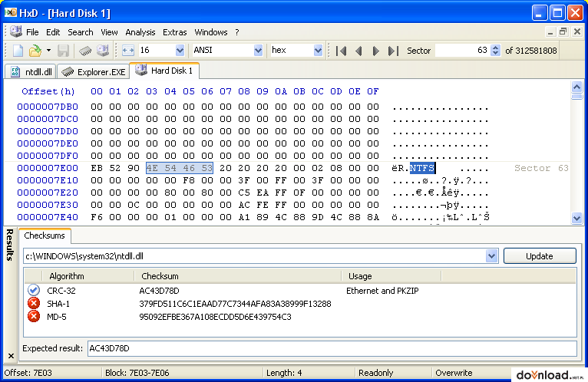Minimize the inner document window
Screen dimensions: 588x382
[550, 32]
